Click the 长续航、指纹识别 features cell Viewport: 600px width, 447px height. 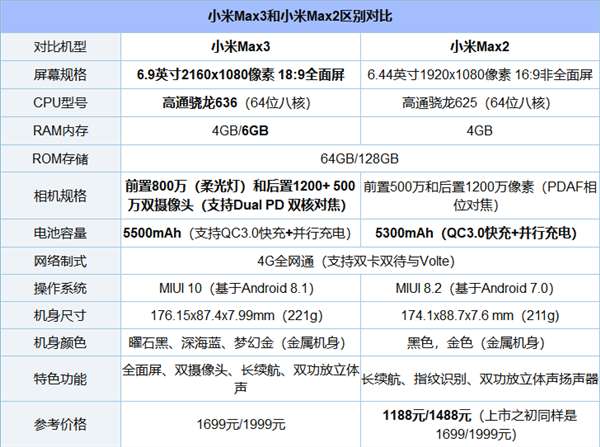480,379
